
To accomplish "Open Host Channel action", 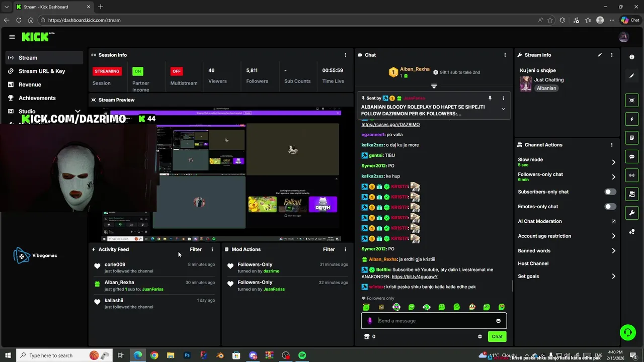I will (533, 263).
